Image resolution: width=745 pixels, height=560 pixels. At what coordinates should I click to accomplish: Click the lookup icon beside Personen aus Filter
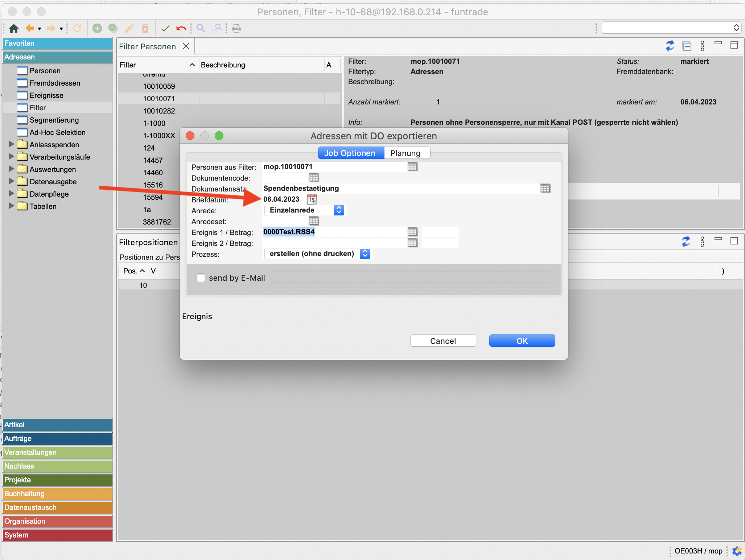tap(412, 166)
